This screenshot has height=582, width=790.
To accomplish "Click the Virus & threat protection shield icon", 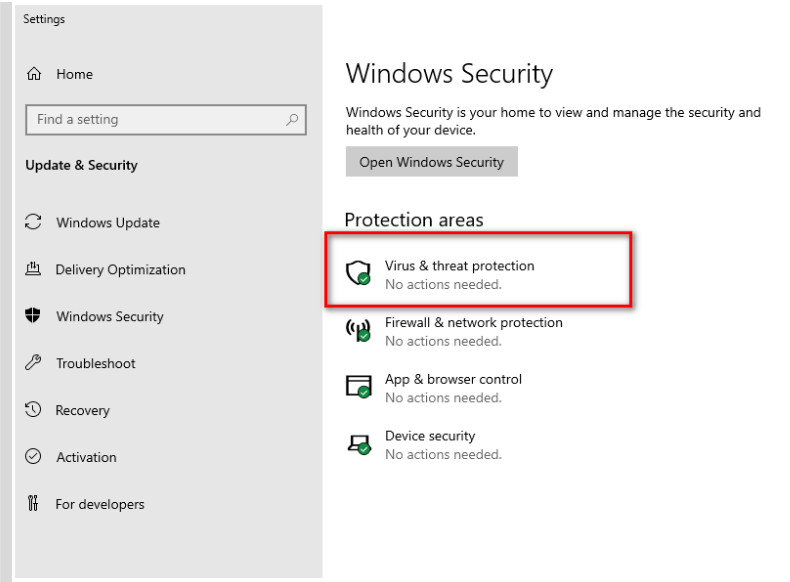I will coord(358,273).
